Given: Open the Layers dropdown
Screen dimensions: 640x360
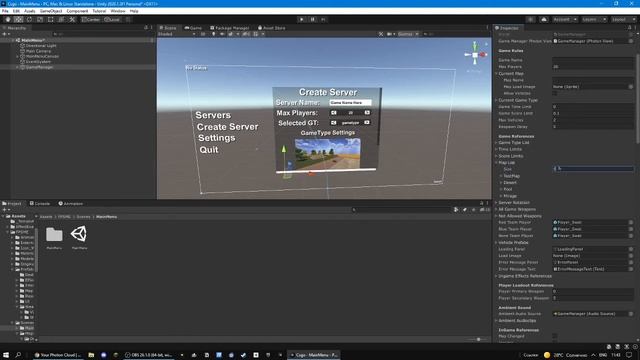Looking at the screenshot, I should (x=593, y=19).
